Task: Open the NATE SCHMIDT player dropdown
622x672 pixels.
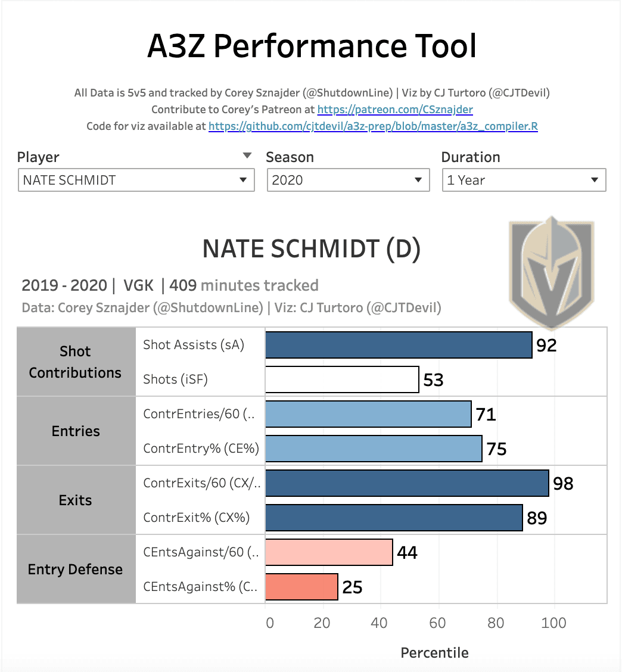Action: [x=136, y=180]
